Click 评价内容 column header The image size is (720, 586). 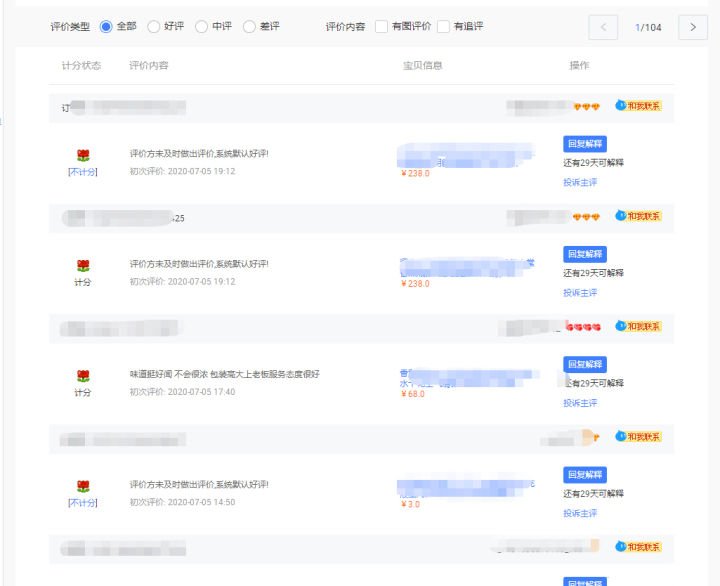coord(149,66)
